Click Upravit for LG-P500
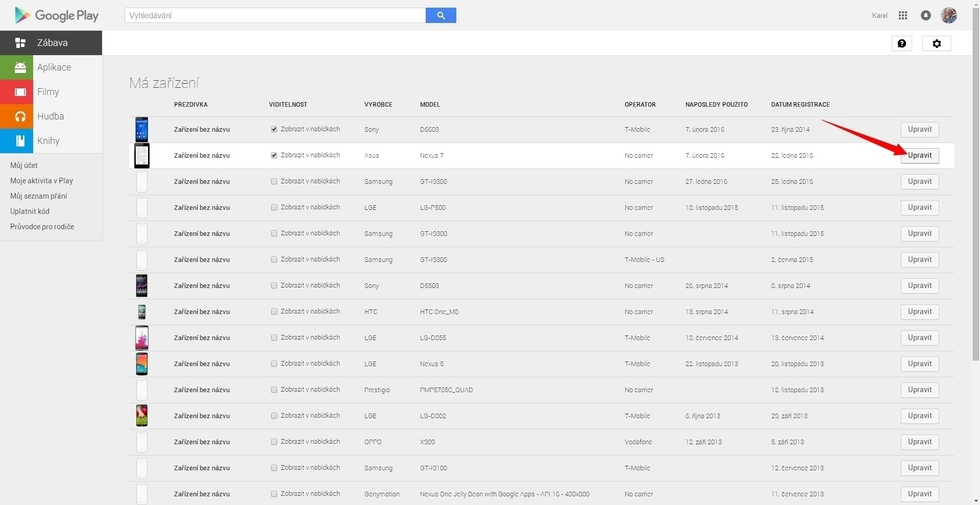980x505 pixels. point(920,208)
